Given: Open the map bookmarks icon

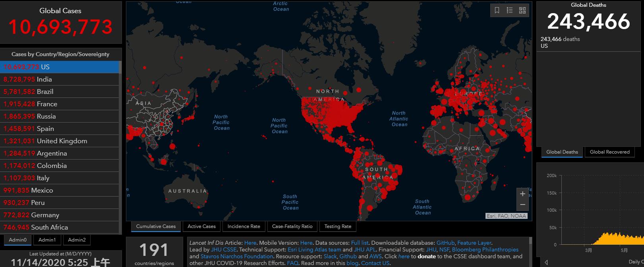Looking at the screenshot, I should click(x=497, y=10).
